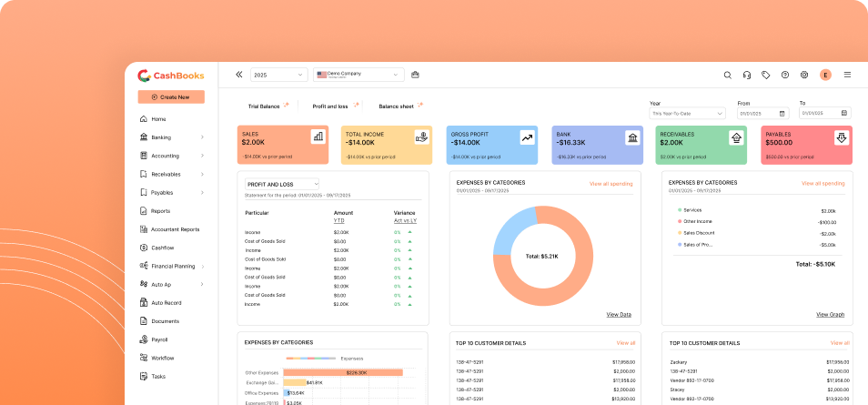868x405 pixels.
Task: Click View all spending on donut chart panel
Action: point(611,183)
